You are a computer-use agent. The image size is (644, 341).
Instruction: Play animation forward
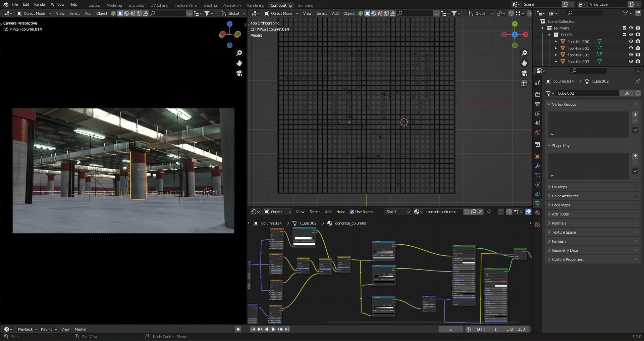tap(273, 329)
